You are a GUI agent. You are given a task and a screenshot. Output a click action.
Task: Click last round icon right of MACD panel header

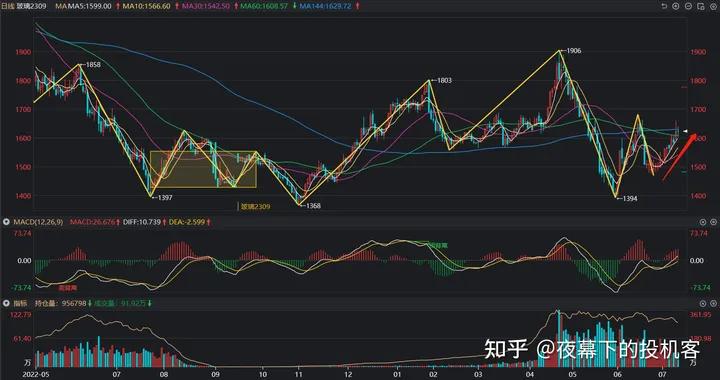coord(713,222)
